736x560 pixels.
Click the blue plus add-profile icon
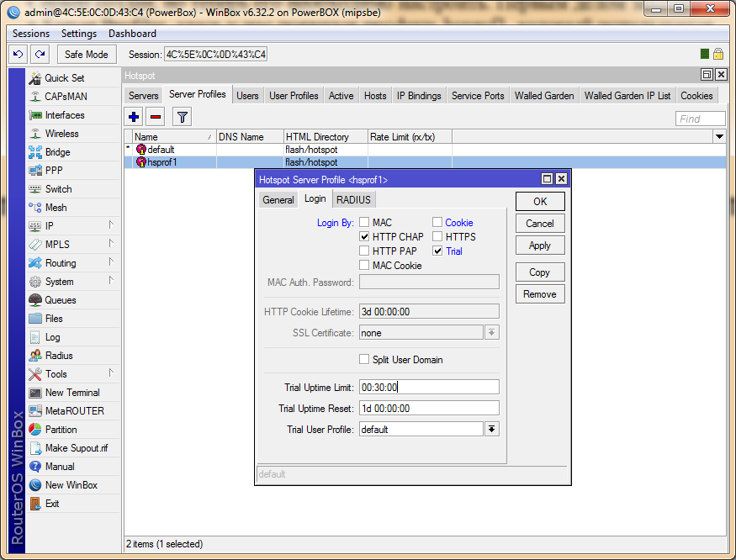134,117
